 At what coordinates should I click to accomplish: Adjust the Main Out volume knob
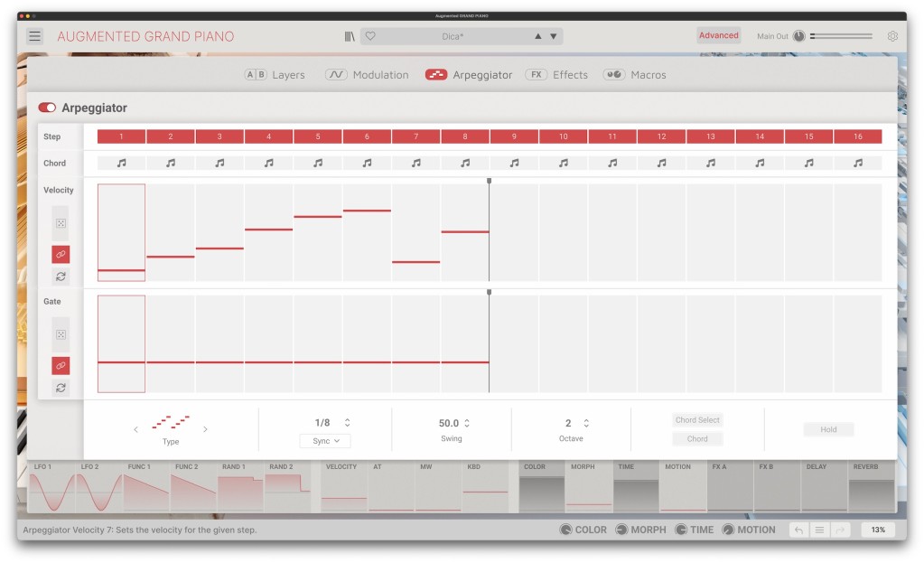pyautogui.click(x=798, y=36)
